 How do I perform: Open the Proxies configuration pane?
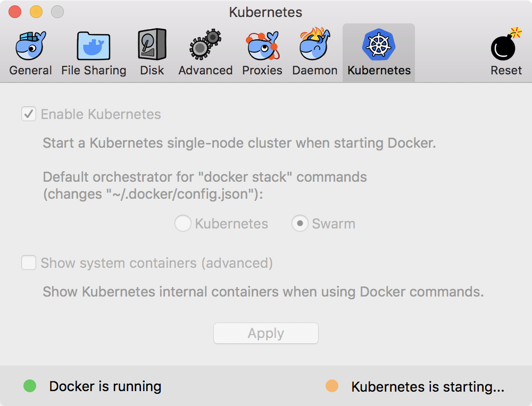point(262,50)
